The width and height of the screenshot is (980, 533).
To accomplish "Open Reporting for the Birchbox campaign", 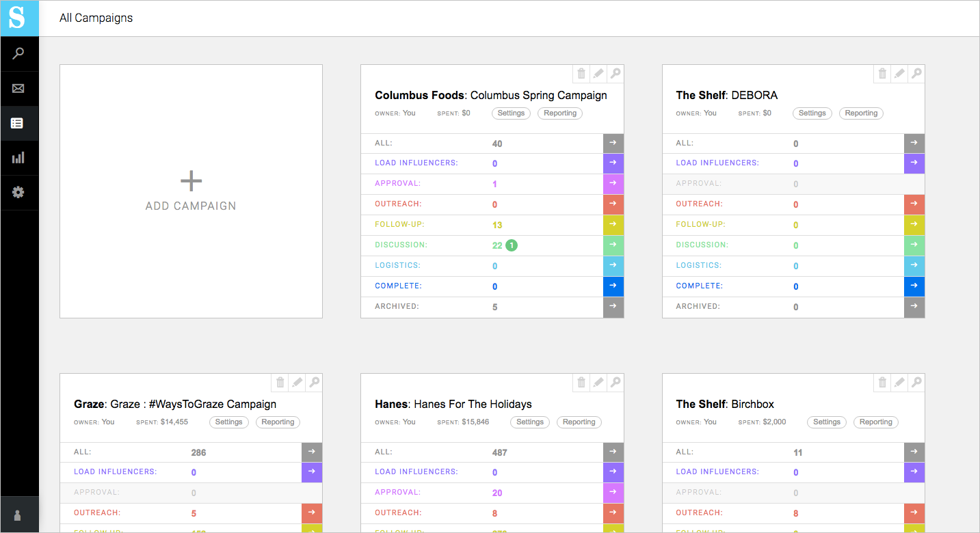I will point(876,422).
